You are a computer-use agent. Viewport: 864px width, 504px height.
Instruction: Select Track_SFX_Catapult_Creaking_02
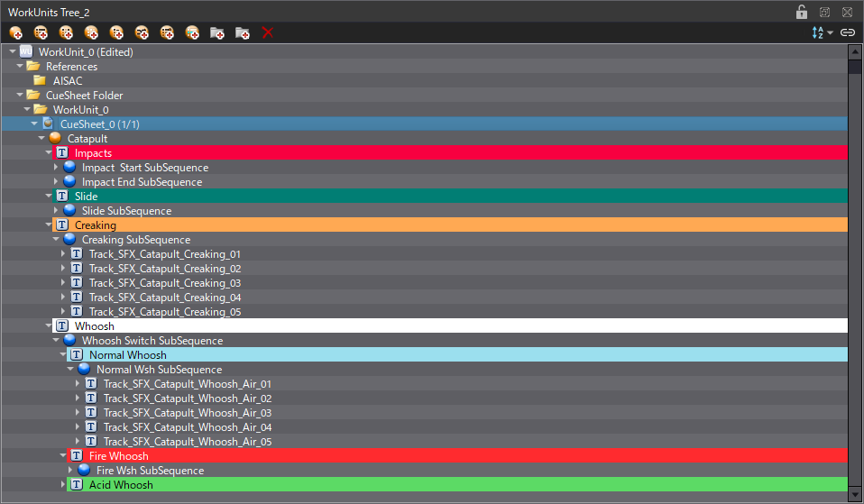click(x=165, y=269)
